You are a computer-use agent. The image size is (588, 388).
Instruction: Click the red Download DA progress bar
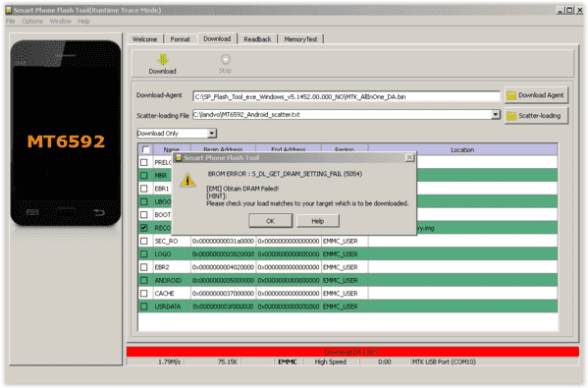[352, 352]
